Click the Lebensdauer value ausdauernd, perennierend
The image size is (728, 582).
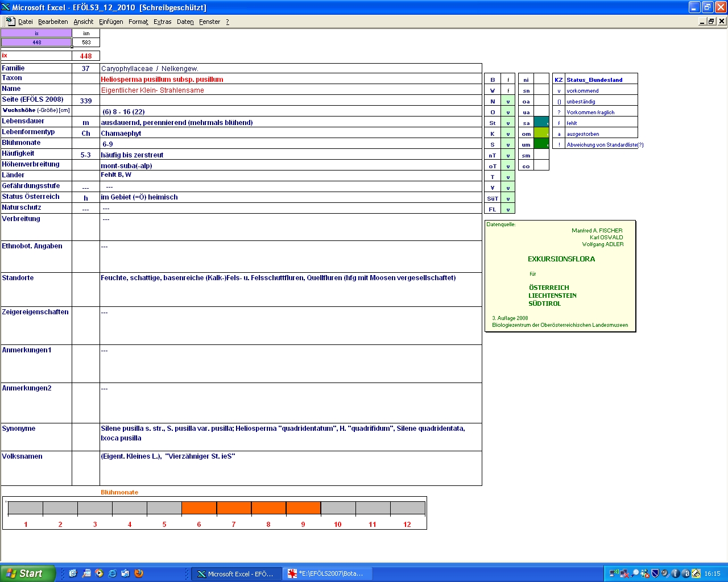click(x=177, y=123)
